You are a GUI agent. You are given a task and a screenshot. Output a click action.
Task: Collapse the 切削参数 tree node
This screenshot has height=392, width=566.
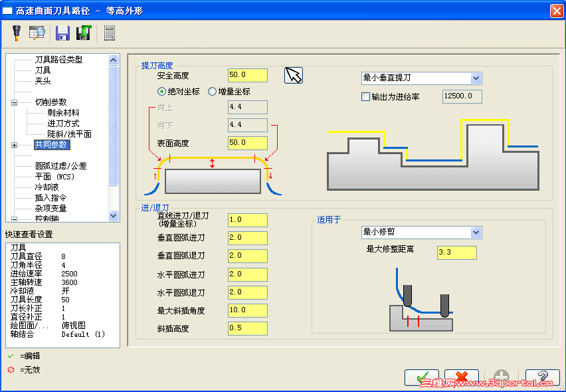(x=14, y=102)
